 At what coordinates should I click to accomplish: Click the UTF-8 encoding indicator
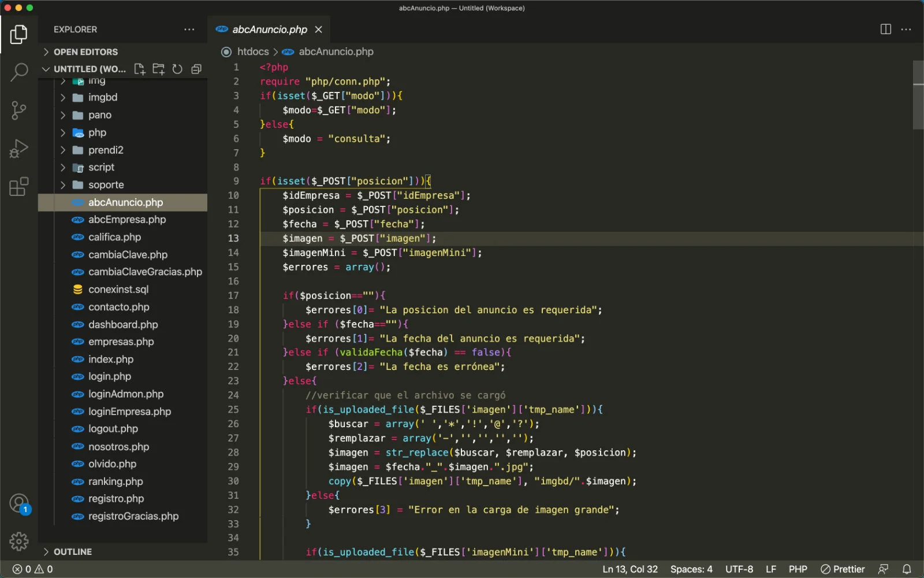(739, 569)
